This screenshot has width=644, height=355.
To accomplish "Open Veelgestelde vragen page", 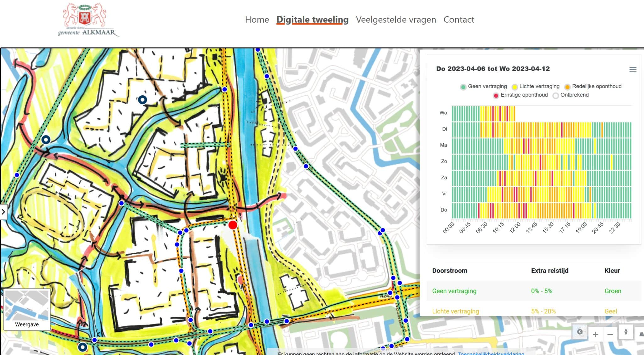I will pos(396,20).
